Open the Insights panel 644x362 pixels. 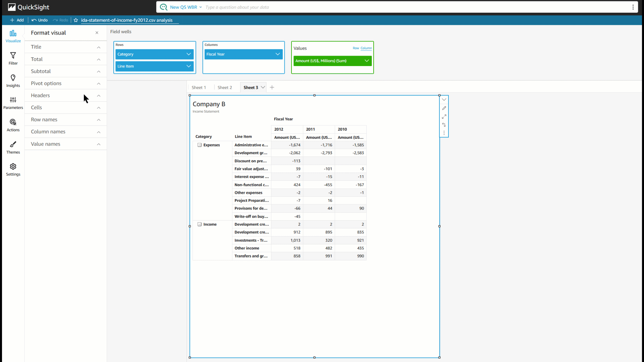[x=13, y=80]
